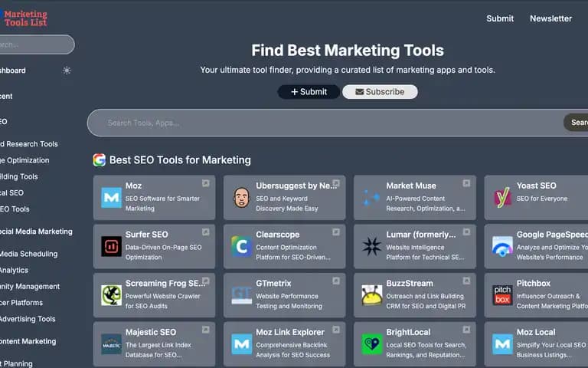
Task: Select On-Page Optimization in sidebar
Action: click(x=24, y=160)
